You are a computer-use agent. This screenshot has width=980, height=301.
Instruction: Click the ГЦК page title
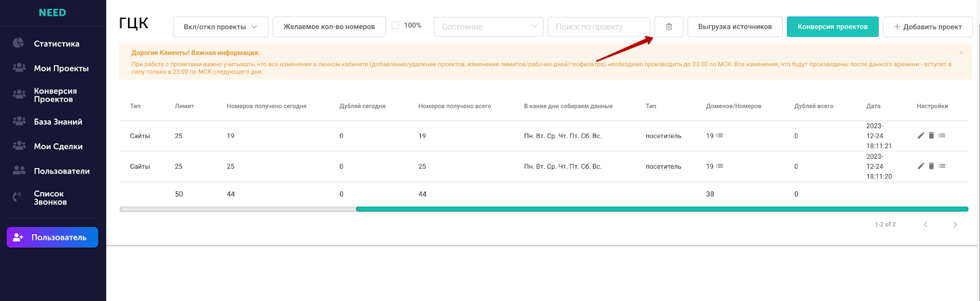point(134,24)
